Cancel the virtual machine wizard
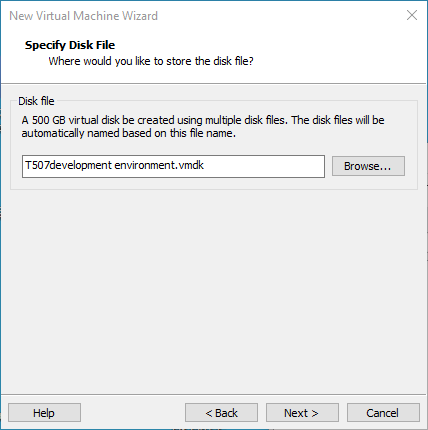The image size is (428, 430). coord(383,413)
